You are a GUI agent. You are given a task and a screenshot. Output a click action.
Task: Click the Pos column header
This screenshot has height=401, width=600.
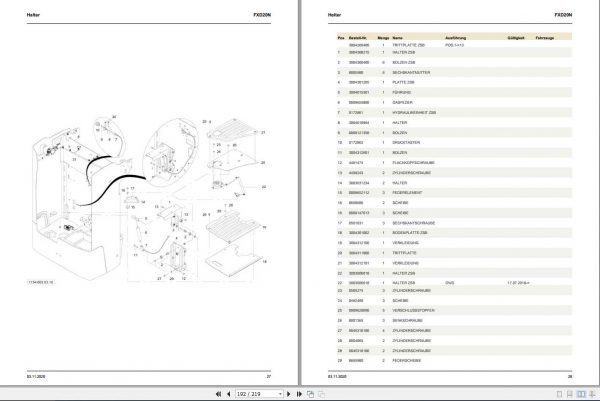[x=341, y=38]
